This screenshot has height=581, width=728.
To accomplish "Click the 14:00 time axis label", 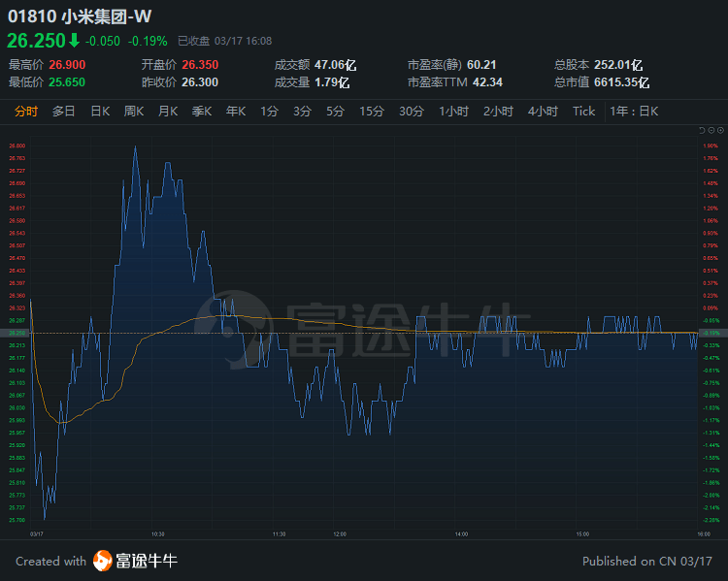I will (x=461, y=534).
